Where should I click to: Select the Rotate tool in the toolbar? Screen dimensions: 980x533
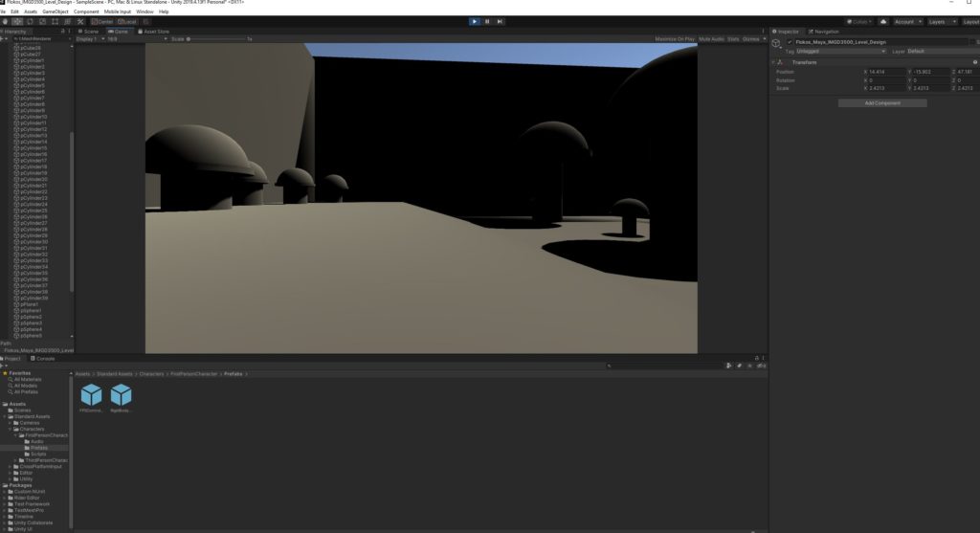pyautogui.click(x=30, y=21)
